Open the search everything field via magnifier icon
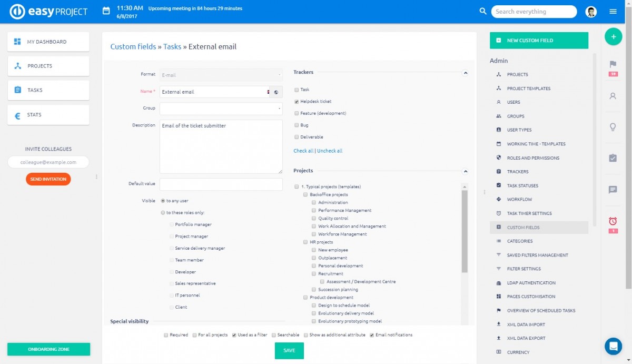The image size is (632, 364). click(483, 11)
